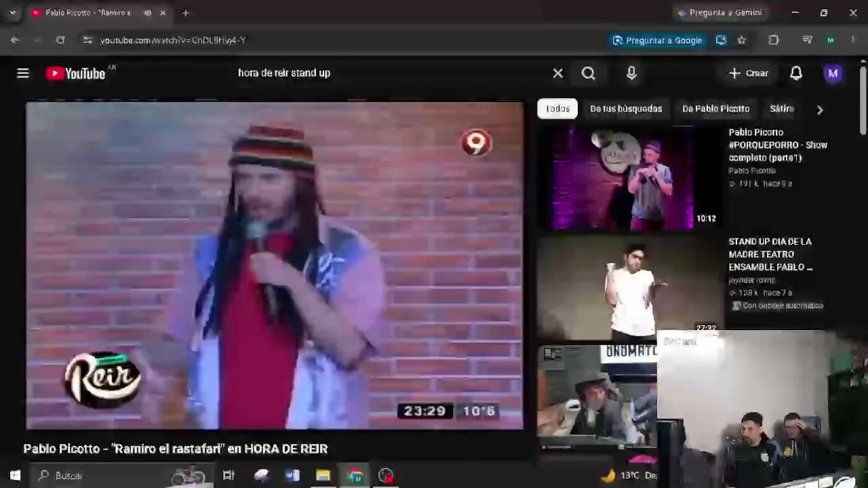Clear the YouTube search query
Screen dimensions: 868x488
(557, 73)
